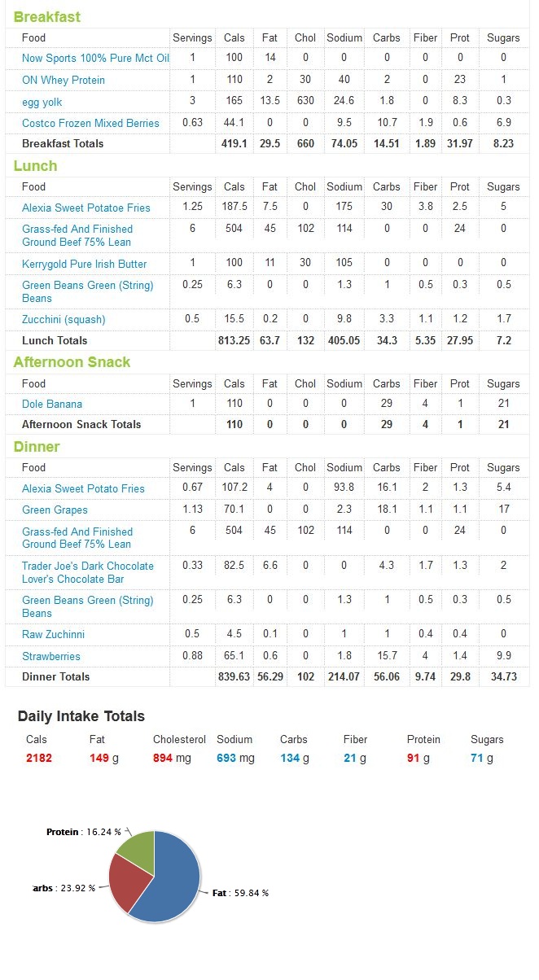This screenshot has height=980, width=539.
Task: Select the Strawberries food link
Action: [50, 656]
